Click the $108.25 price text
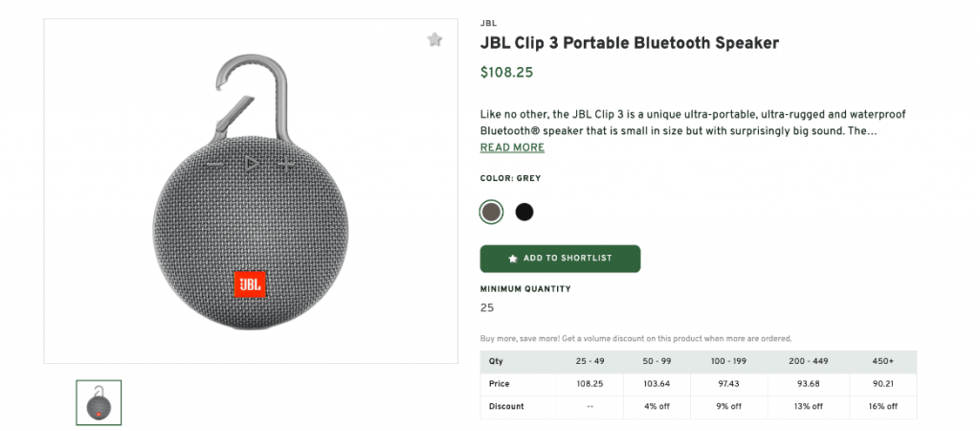 click(506, 72)
